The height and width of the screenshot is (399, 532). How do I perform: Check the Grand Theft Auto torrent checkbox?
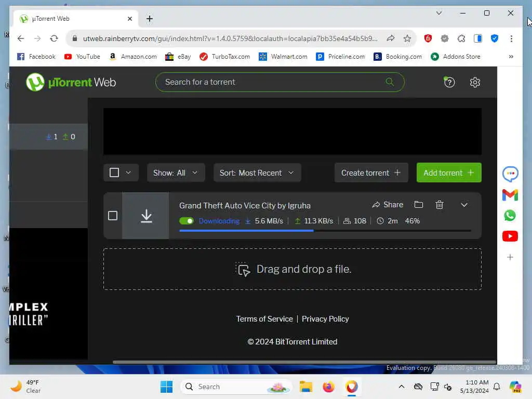click(x=113, y=216)
